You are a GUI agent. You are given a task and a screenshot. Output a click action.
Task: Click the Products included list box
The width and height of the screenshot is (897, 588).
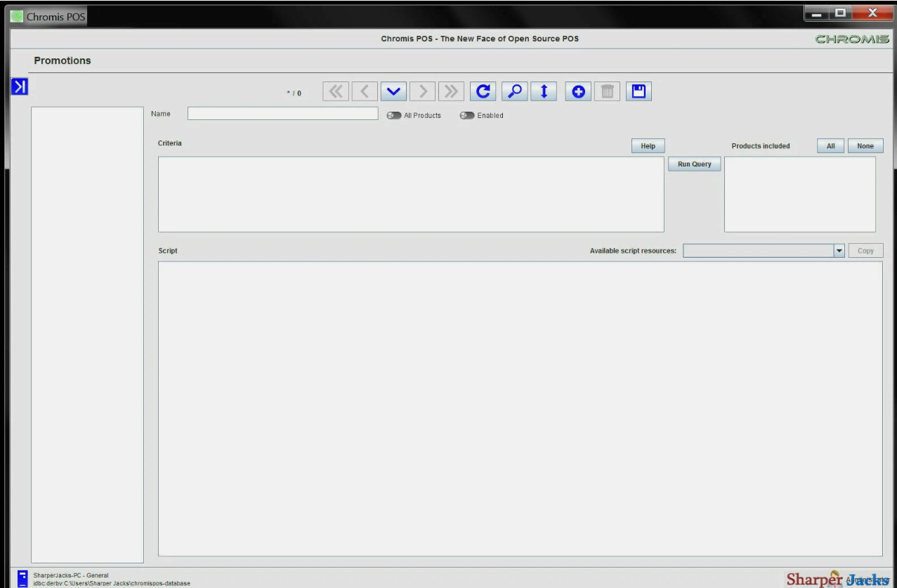800,194
